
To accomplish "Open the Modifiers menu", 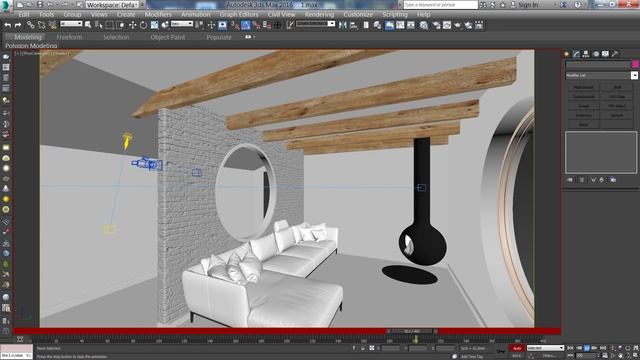I will click(158, 14).
